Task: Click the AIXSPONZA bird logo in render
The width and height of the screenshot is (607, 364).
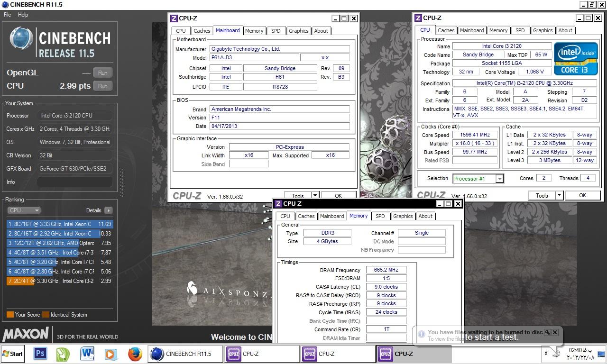Action: tap(193, 288)
